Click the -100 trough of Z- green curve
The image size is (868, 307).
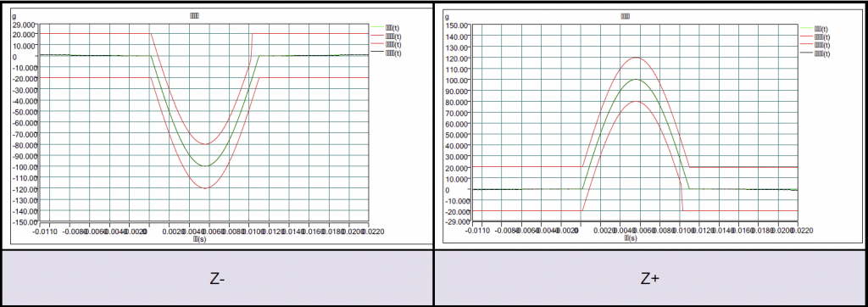click(205, 165)
